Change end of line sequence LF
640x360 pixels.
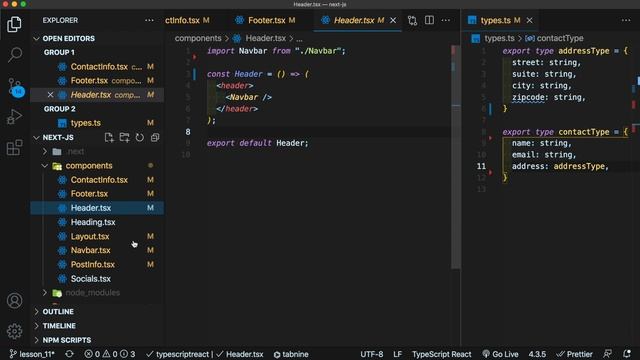click(x=398, y=354)
